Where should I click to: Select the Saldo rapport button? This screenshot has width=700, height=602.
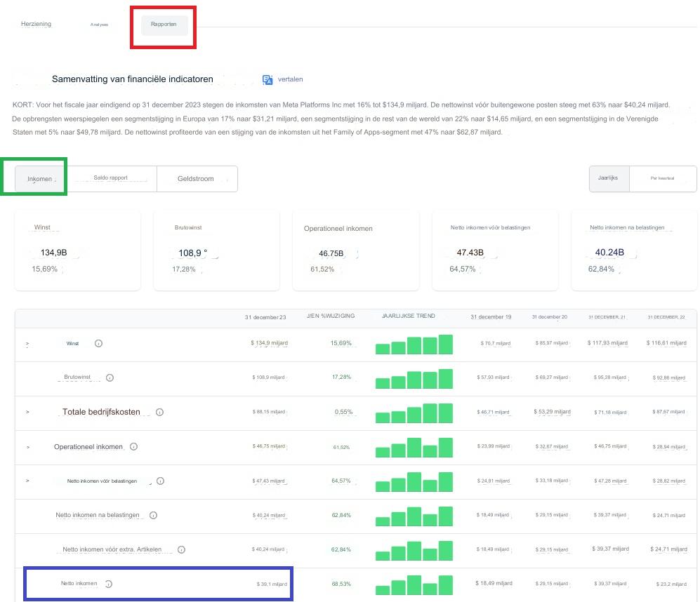[x=111, y=178]
